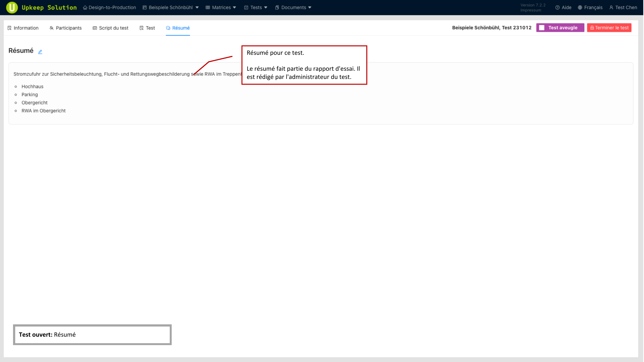Open the Impressum link
Screen dimensions: 644x362
click(531, 10)
